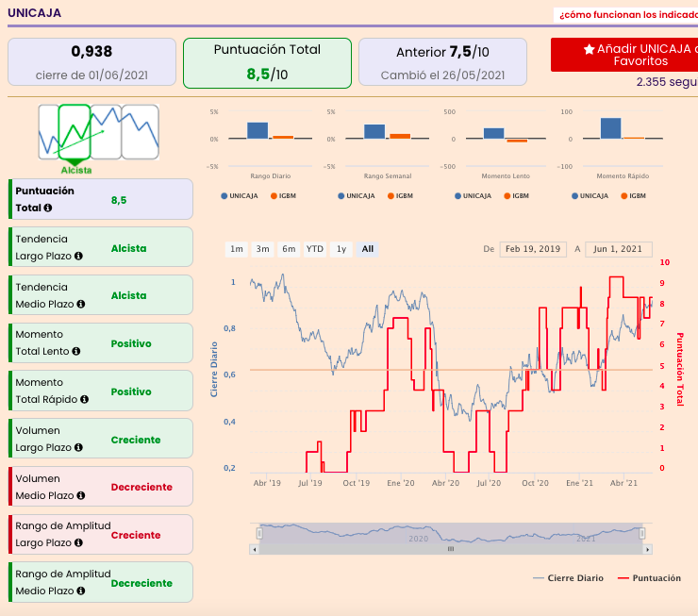698x616 pixels.
Task: Show info for Momento Total Rápido
Action: point(84,399)
